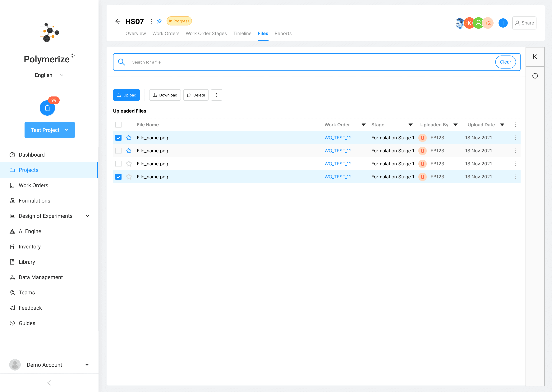This screenshot has height=392, width=552.
Task: Open three-dot menu next to Delete
Action: coord(216,95)
